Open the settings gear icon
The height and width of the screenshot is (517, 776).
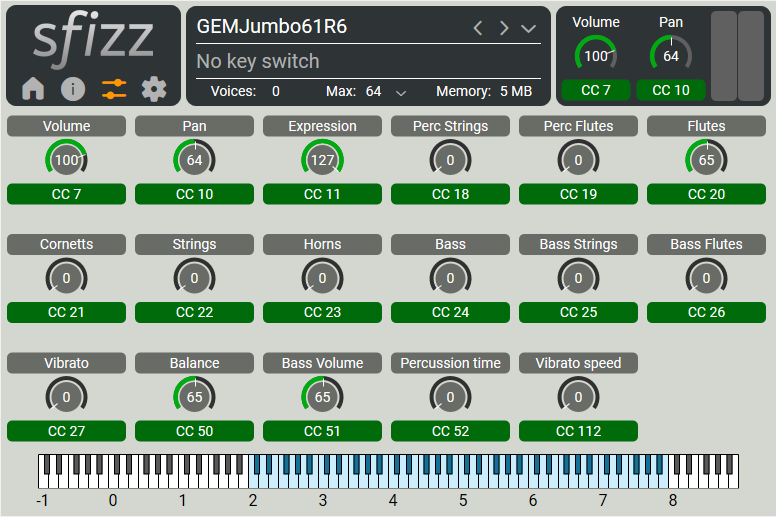pyautogui.click(x=154, y=89)
